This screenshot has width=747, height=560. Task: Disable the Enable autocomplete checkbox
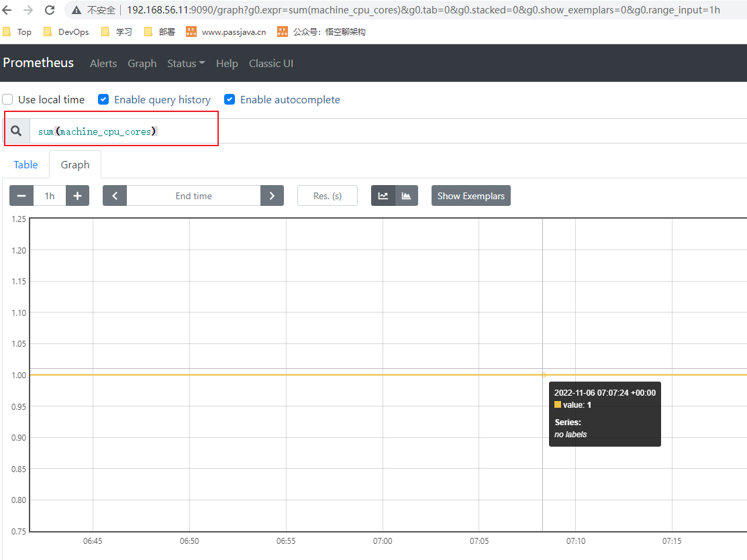(x=230, y=99)
